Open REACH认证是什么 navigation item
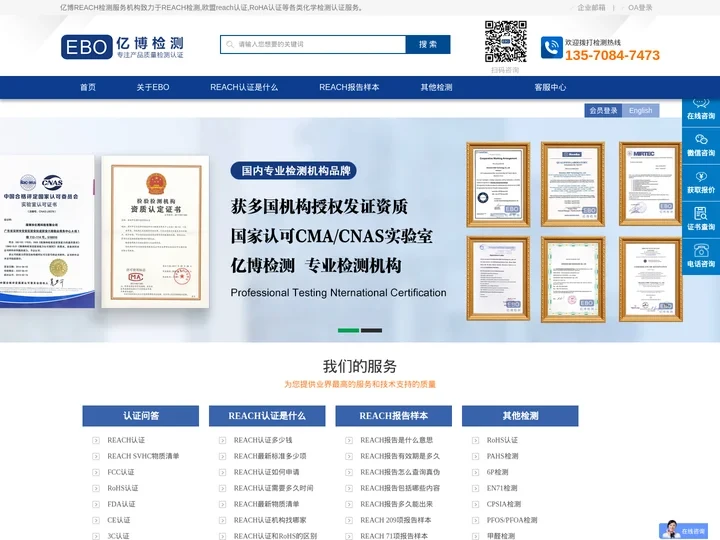 [244, 87]
